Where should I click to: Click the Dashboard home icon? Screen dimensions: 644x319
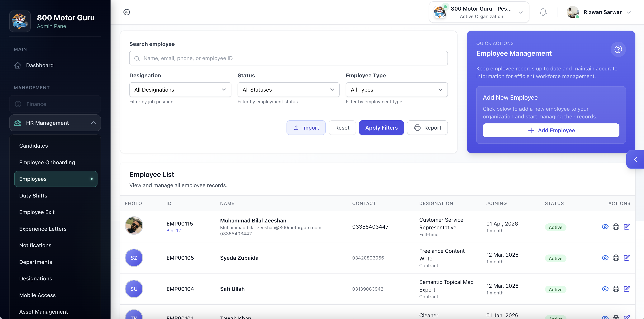(x=18, y=65)
